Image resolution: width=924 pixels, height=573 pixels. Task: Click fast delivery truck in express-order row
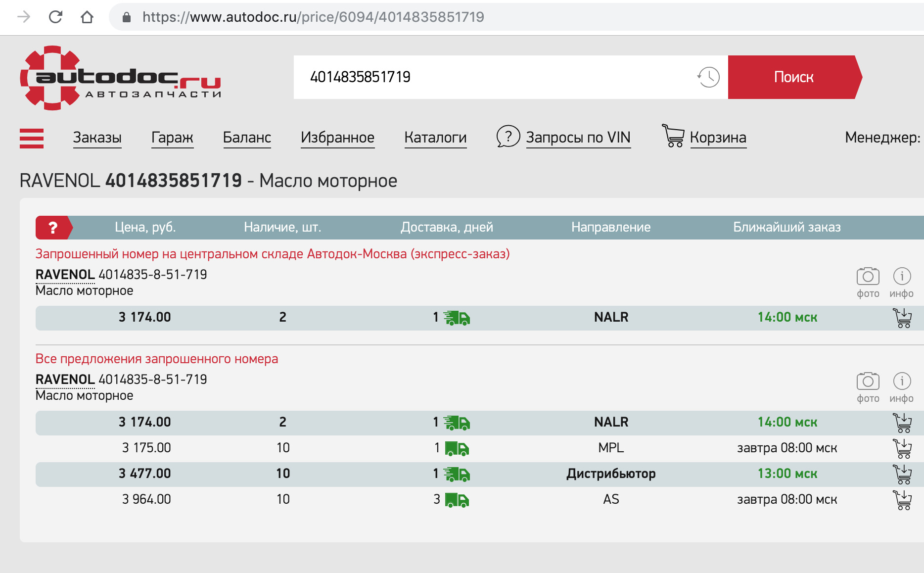coord(457,318)
